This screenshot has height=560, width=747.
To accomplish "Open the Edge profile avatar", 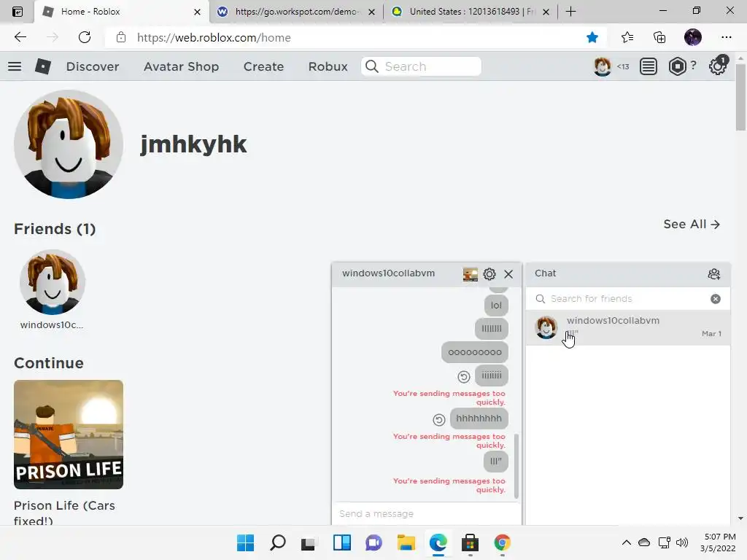I will click(693, 37).
